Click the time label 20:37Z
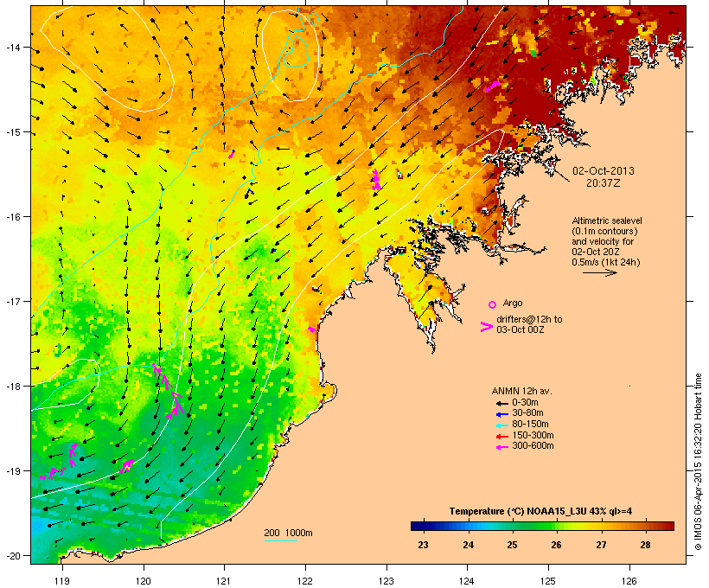709x588 pixels. pyautogui.click(x=604, y=183)
